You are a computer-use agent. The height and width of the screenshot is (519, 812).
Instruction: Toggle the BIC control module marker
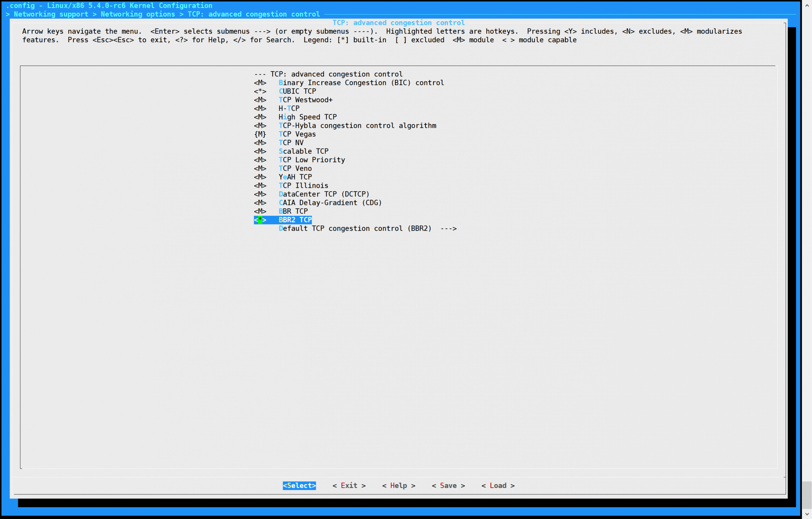click(260, 82)
